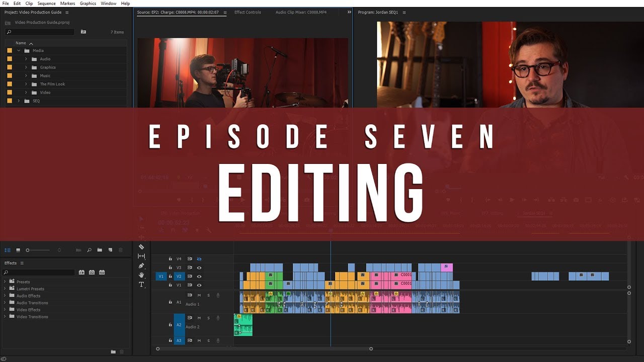The image size is (644, 362).
Task: Click the Creative Cloud status icon
Action: 4,358
